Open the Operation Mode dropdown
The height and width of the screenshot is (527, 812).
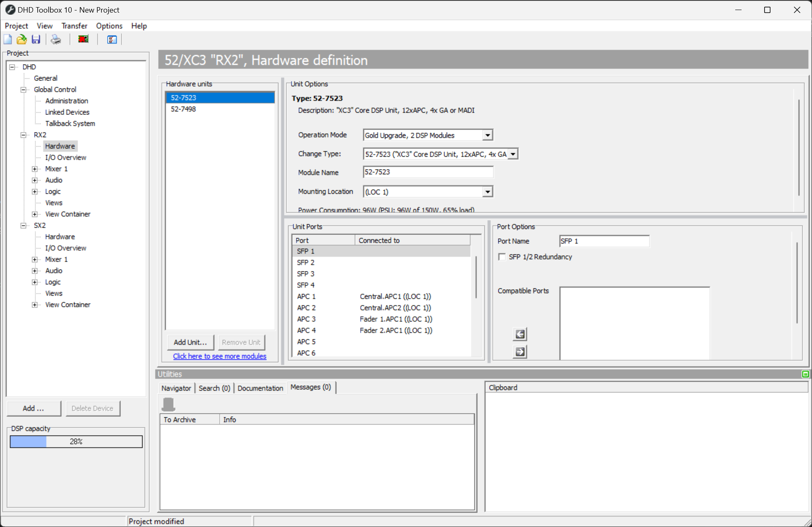pos(487,135)
